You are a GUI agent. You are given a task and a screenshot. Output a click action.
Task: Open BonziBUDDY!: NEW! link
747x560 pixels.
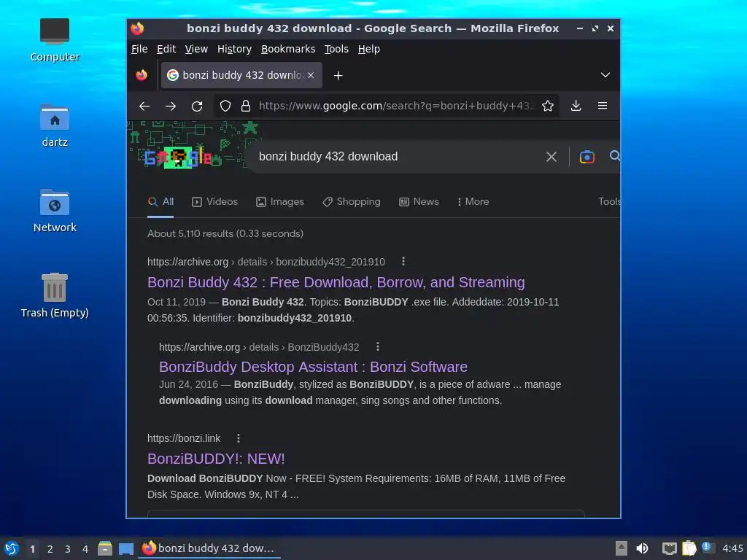pyautogui.click(x=216, y=459)
